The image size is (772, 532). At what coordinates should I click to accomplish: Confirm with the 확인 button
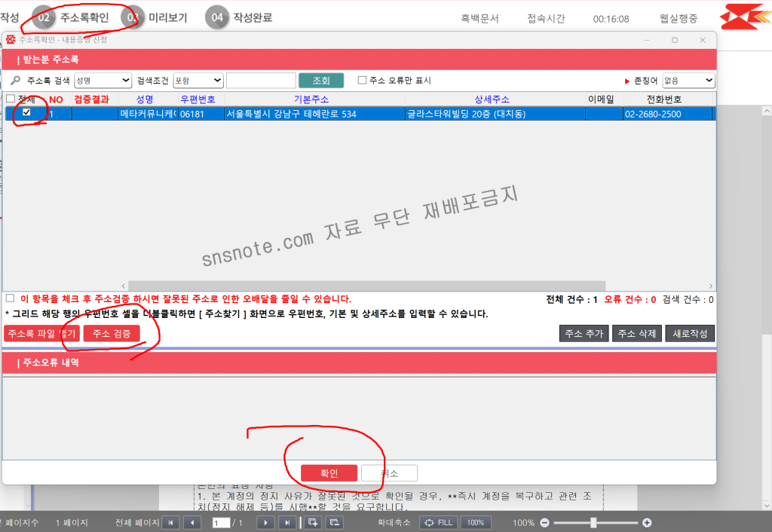point(329,473)
